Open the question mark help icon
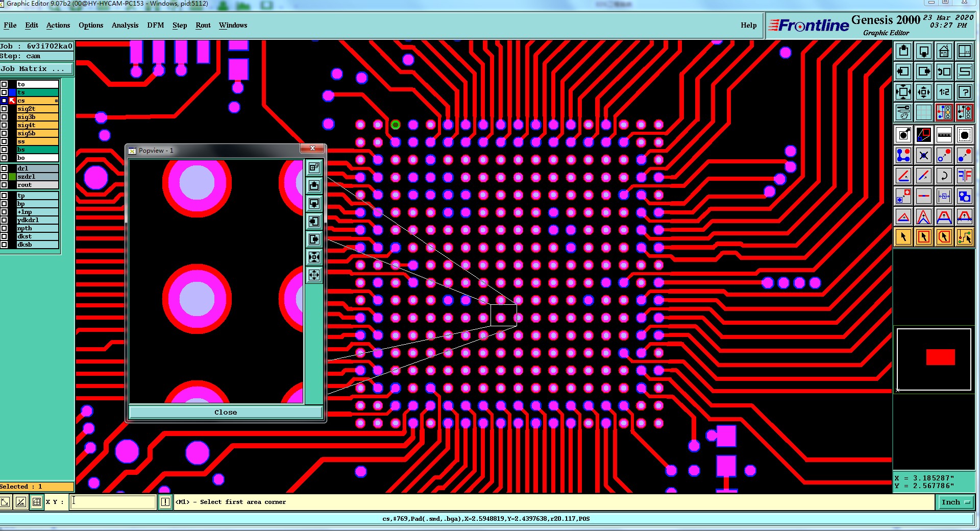The height and width of the screenshot is (531, 980). coord(965,92)
